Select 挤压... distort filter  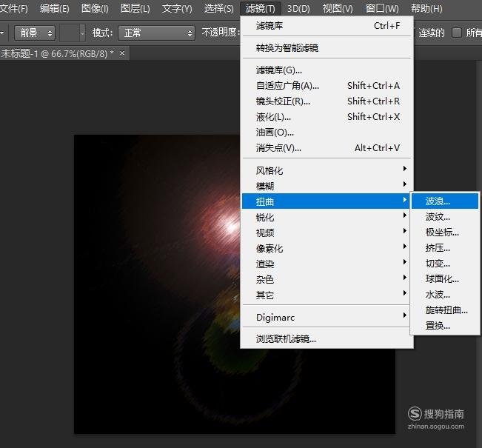(x=445, y=248)
